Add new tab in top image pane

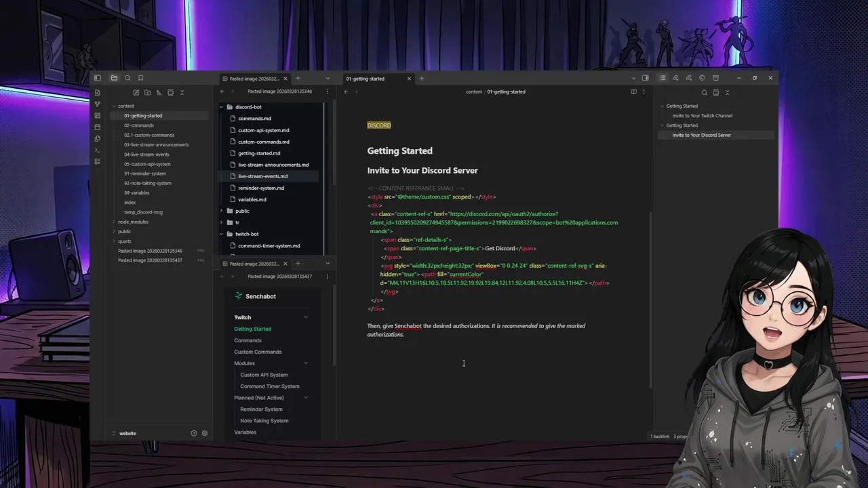298,78
